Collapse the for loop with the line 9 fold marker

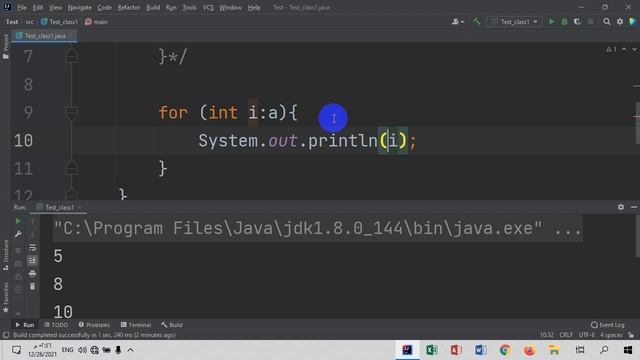(x=71, y=113)
